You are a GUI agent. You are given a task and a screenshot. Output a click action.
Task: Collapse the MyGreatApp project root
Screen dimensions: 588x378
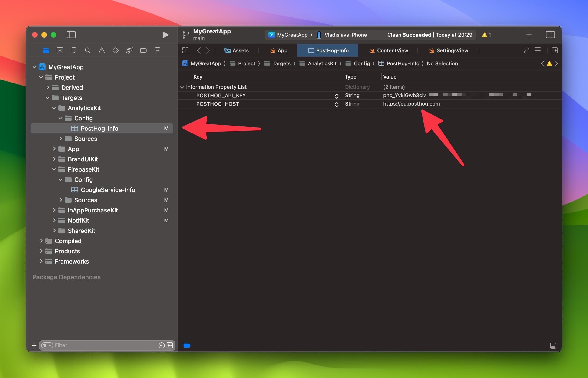34,67
